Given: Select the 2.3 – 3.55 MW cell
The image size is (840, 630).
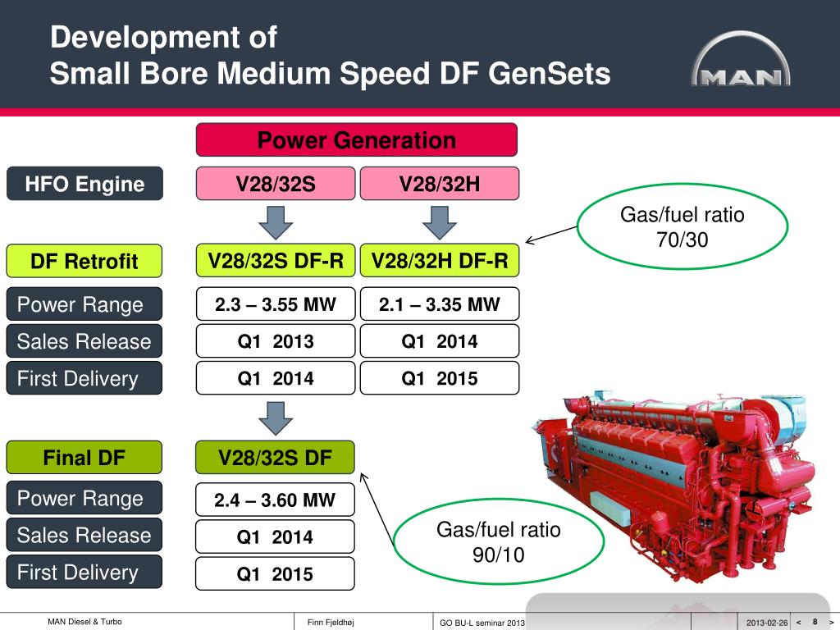Looking at the screenshot, I should pyautogui.click(x=276, y=304).
